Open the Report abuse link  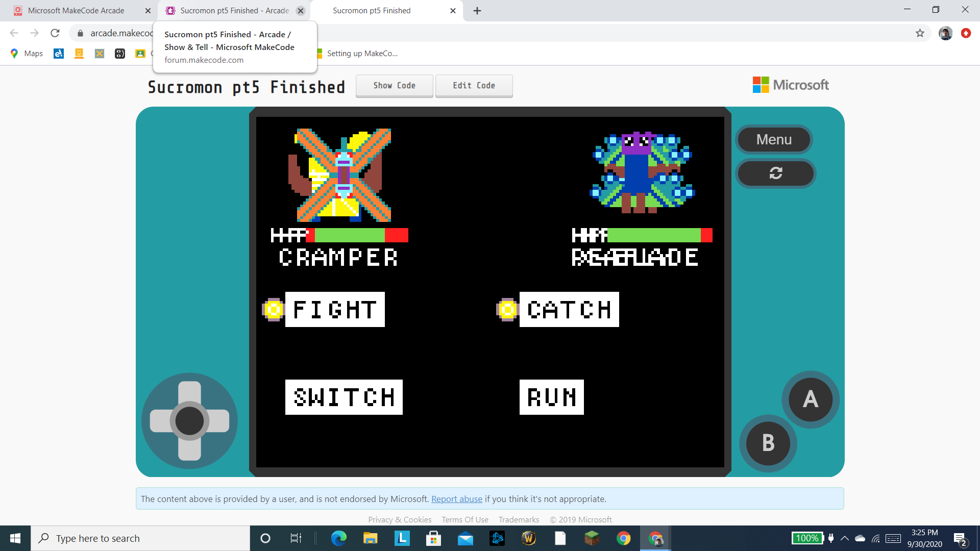tap(456, 499)
